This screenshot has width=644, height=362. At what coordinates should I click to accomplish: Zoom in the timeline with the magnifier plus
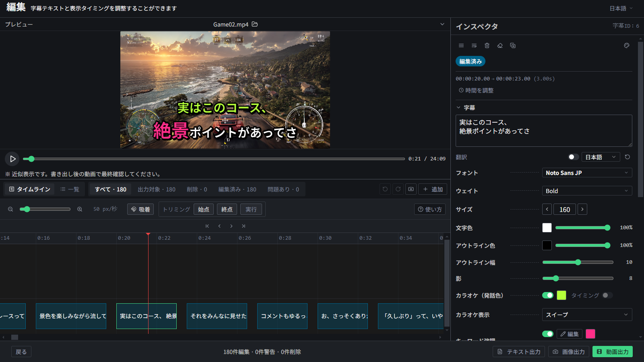[x=80, y=209]
